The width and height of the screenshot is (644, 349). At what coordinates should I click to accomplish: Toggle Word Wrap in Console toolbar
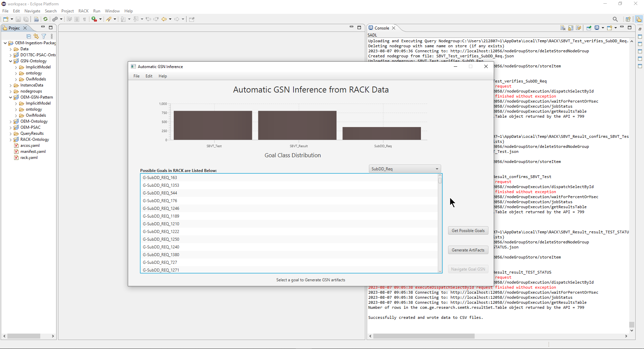point(579,28)
